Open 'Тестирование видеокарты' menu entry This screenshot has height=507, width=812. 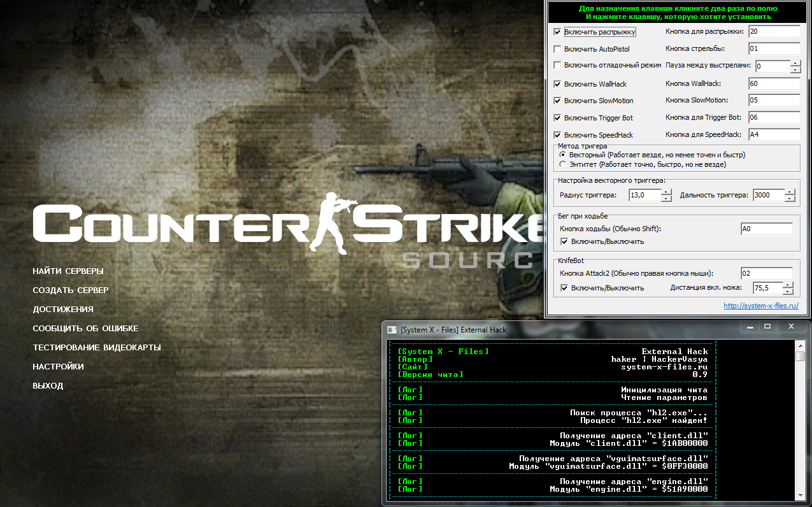97,348
